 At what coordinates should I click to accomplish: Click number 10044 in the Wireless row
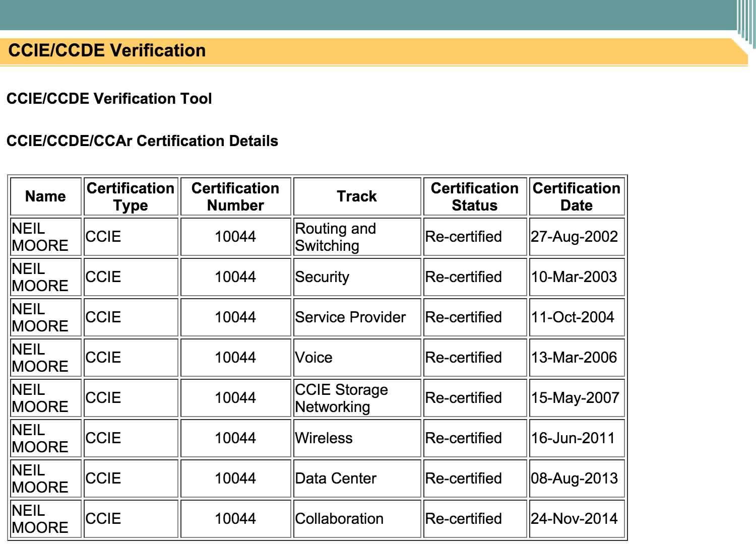tap(235, 438)
